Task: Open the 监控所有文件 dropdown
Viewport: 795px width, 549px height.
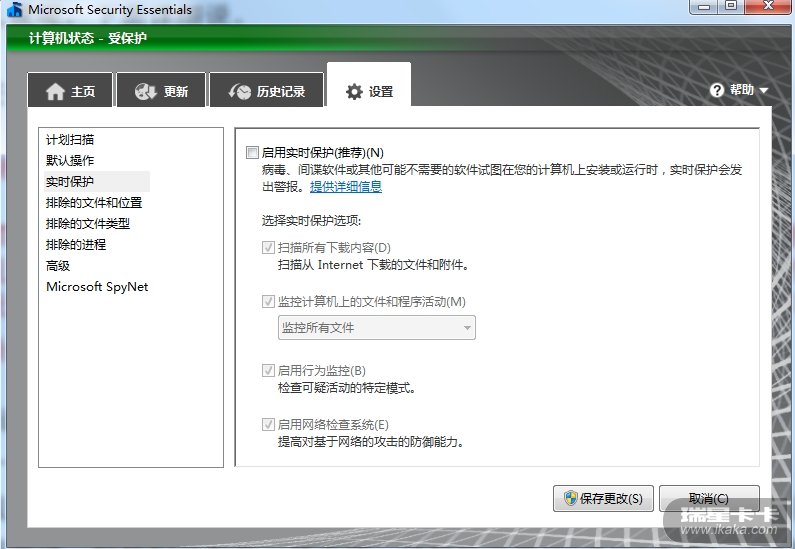Action: pos(377,327)
